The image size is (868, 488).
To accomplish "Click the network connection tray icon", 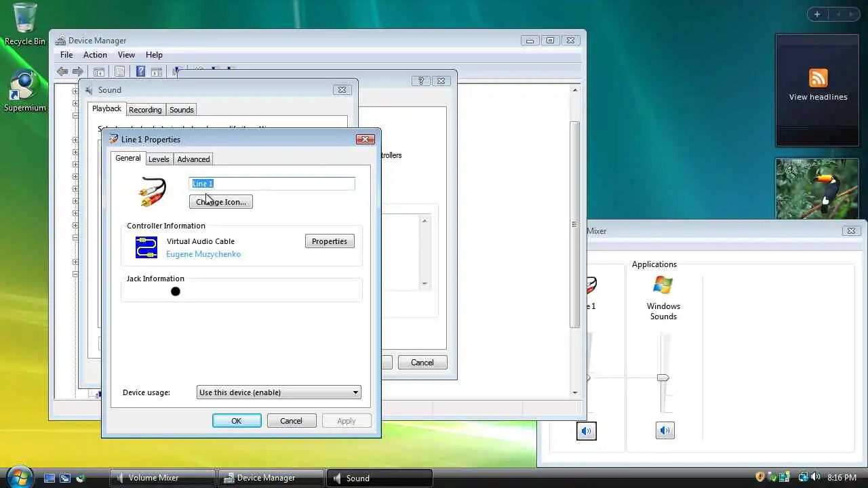I will pyautogui.click(x=803, y=477).
